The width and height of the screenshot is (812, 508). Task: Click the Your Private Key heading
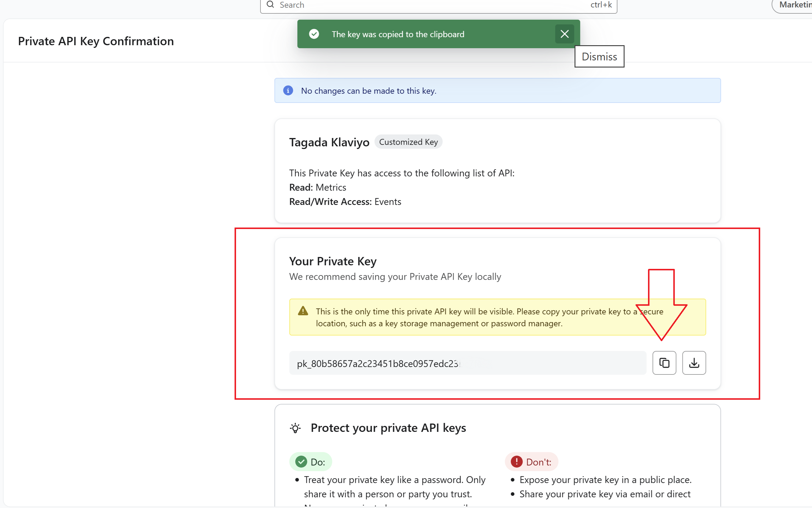(332, 261)
